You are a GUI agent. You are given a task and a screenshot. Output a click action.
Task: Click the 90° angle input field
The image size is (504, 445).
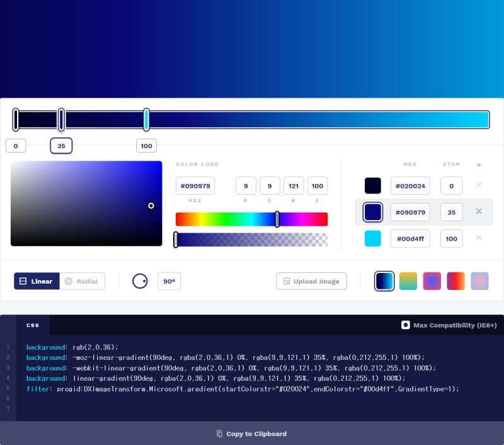pos(169,281)
